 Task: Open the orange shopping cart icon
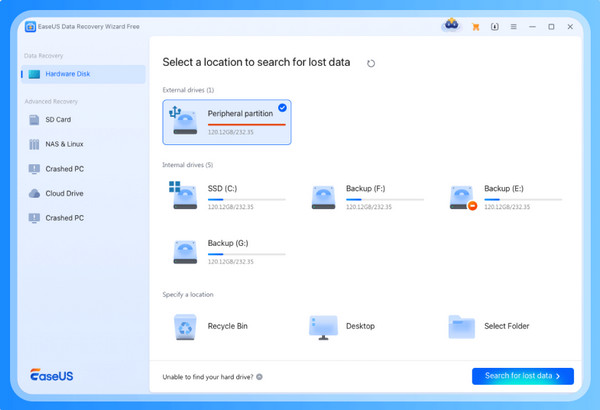click(476, 27)
